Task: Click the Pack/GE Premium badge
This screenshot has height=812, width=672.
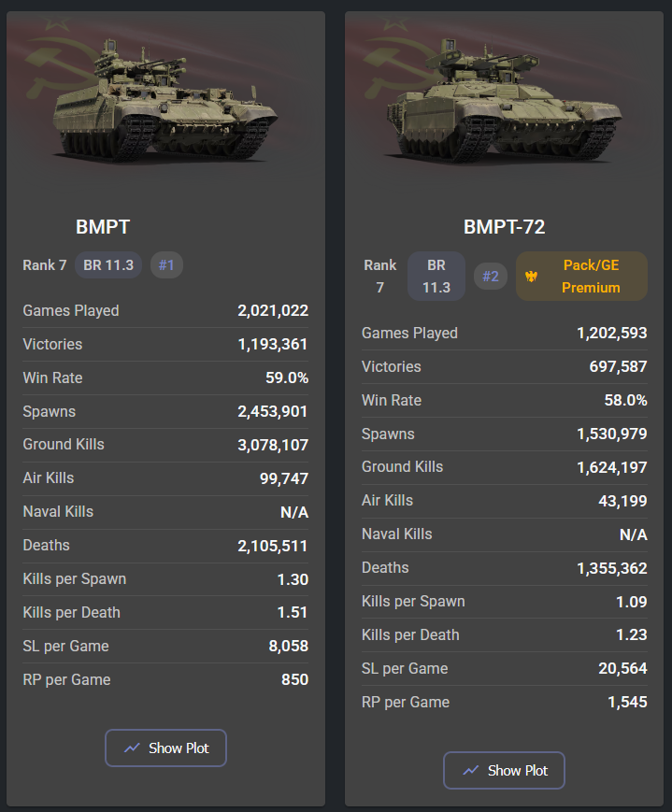Action: [x=581, y=277]
